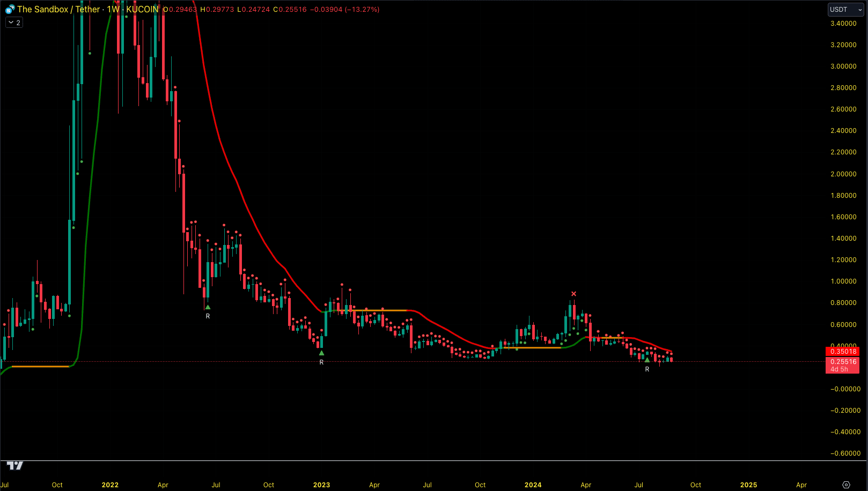Click the change value −0.03904 (−13.27%)

(x=345, y=10)
